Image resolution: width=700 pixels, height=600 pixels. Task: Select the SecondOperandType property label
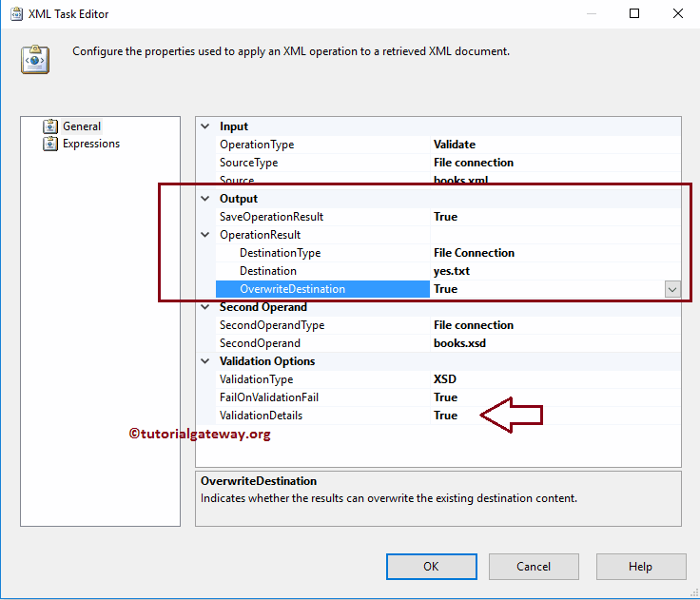pos(272,325)
